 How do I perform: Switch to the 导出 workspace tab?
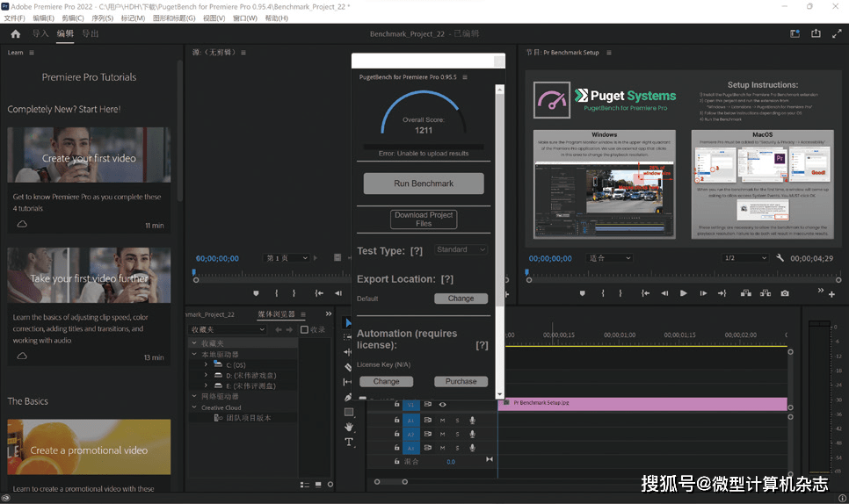pyautogui.click(x=91, y=33)
